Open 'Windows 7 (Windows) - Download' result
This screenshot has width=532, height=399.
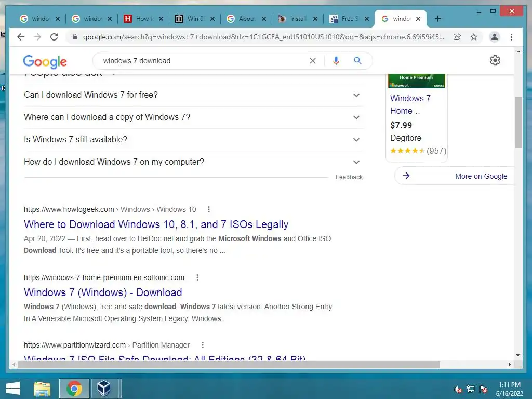[103, 292]
